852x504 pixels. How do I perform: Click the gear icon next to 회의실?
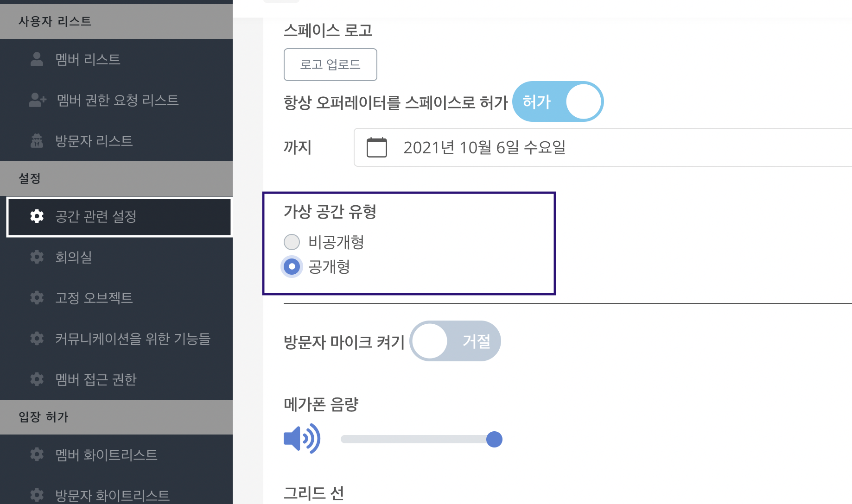point(37,257)
